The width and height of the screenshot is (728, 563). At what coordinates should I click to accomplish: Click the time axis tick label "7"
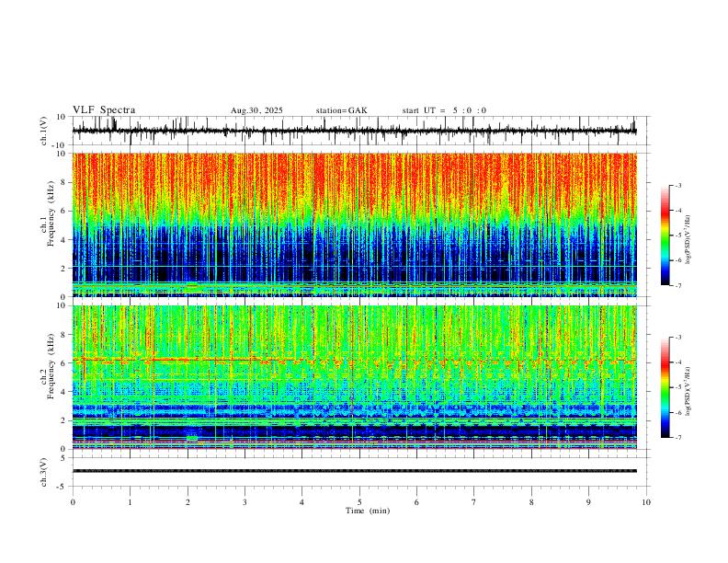pyautogui.click(x=474, y=502)
